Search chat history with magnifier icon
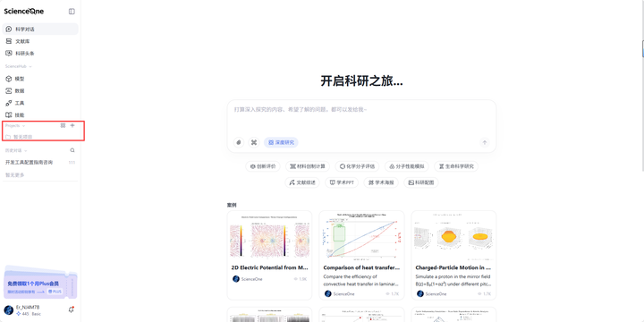 [72, 150]
